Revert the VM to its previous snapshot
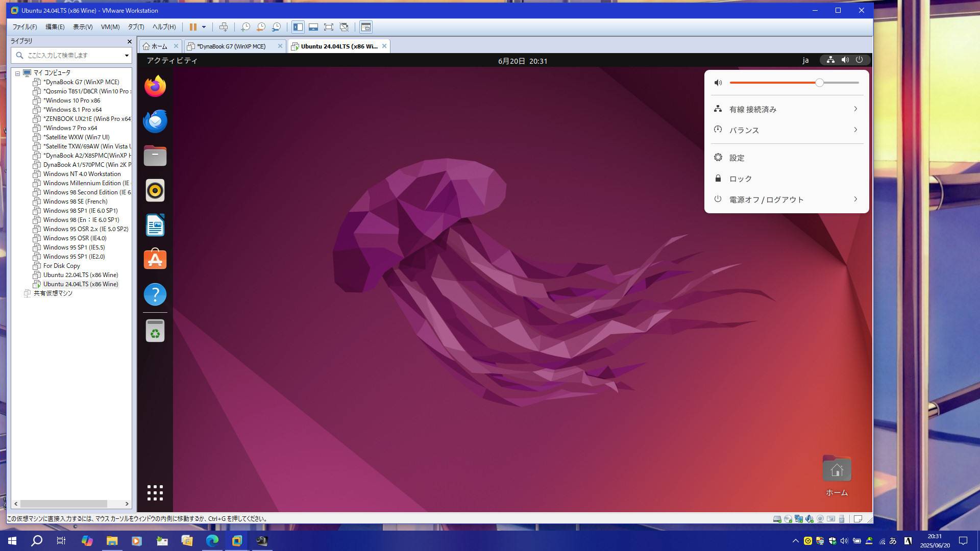The image size is (980, 551). pos(261,27)
